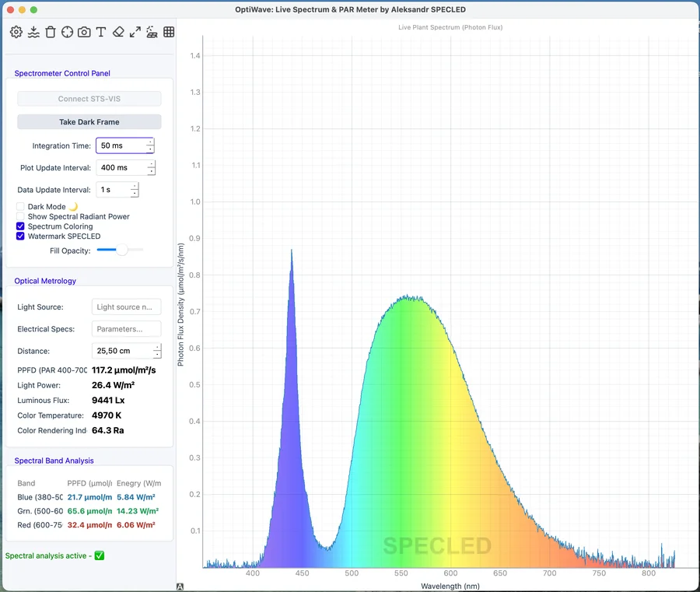Click the PPFD column header in band table
The width and height of the screenshot is (700, 592).
coord(89,483)
